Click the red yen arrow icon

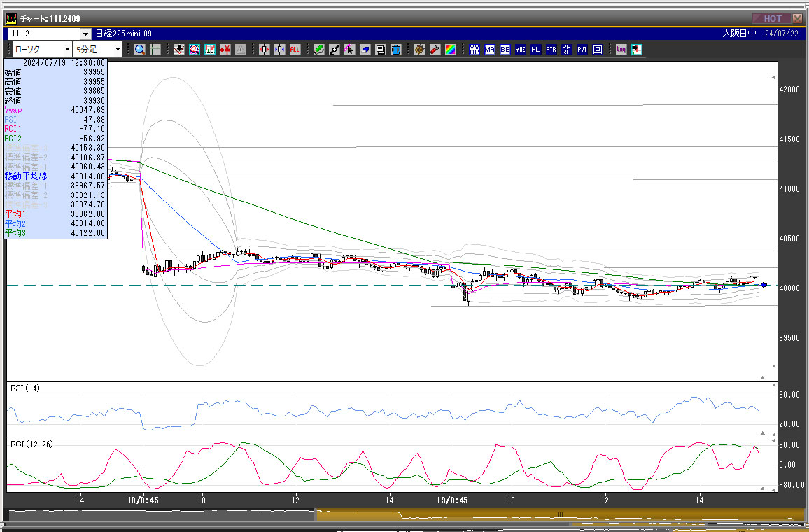225,50
